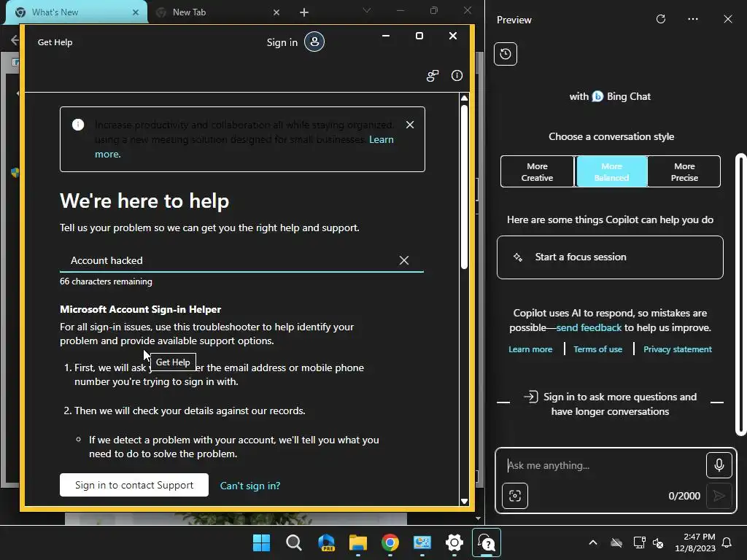Image resolution: width=747 pixels, height=560 pixels.
Task: Click Sign in to contact Support button
Action: (134, 485)
